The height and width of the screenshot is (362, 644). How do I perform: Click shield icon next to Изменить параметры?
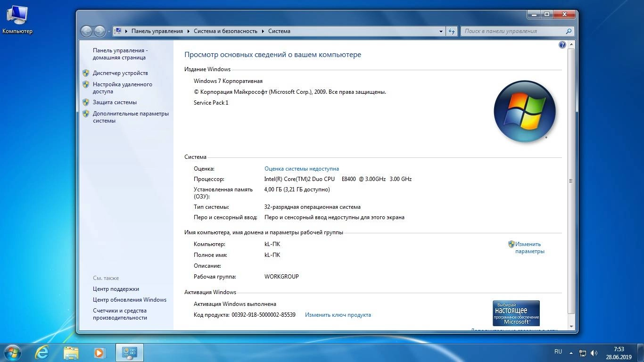pos(511,244)
